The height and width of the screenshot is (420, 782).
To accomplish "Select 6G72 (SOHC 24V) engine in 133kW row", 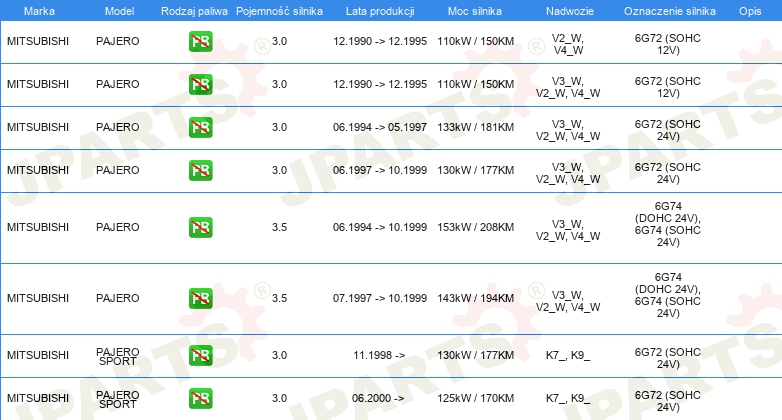I will point(668,130).
